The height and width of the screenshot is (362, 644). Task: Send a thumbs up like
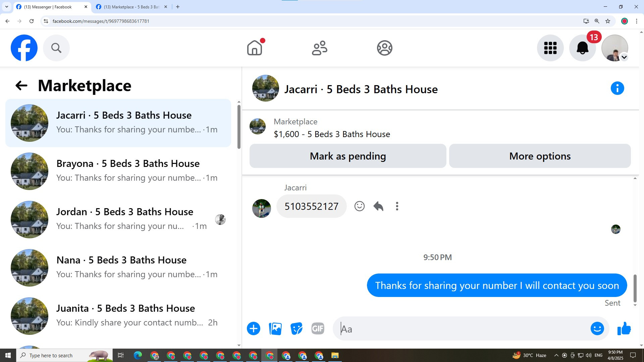pyautogui.click(x=624, y=329)
